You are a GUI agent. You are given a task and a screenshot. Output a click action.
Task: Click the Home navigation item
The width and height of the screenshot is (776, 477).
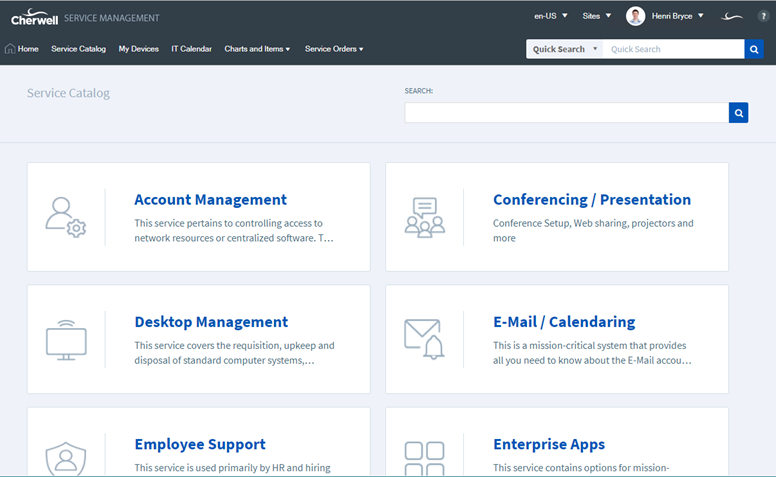[22, 49]
